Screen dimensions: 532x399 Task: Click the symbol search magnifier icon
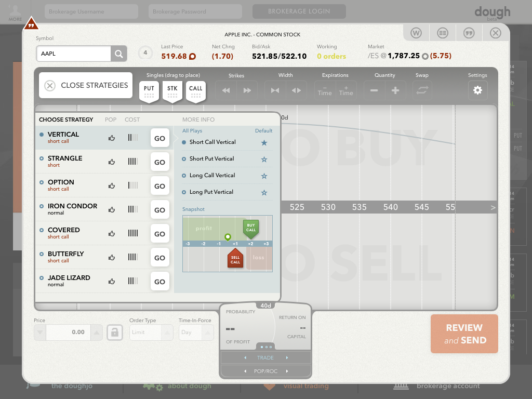click(119, 54)
